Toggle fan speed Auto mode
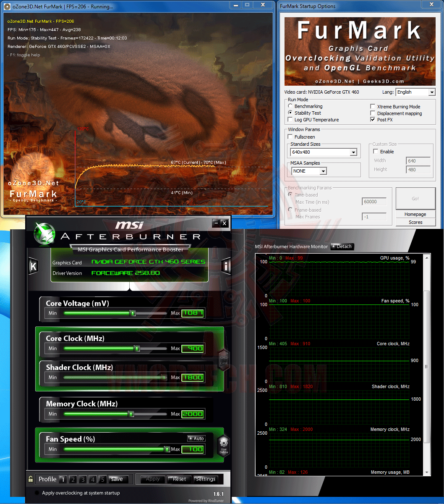444x504 pixels. 196,438
